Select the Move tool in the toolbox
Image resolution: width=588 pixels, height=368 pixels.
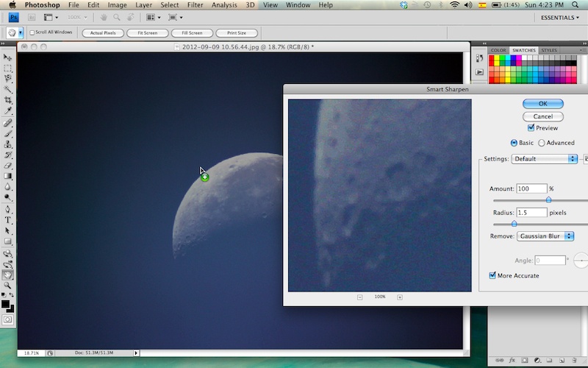pyautogui.click(x=8, y=57)
